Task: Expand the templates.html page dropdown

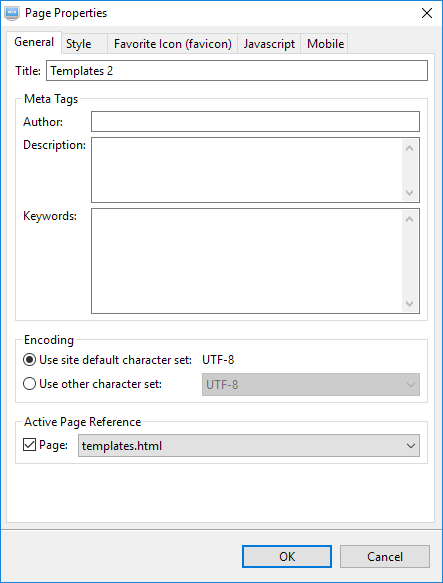Action: [248, 445]
